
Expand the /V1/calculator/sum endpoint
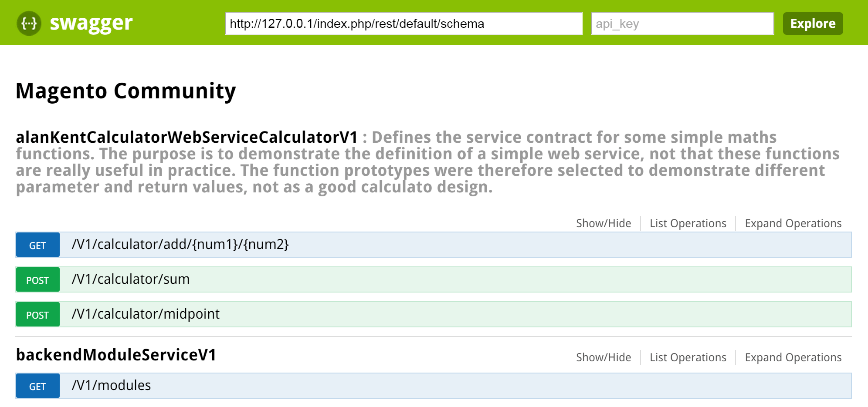click(131, 279)
